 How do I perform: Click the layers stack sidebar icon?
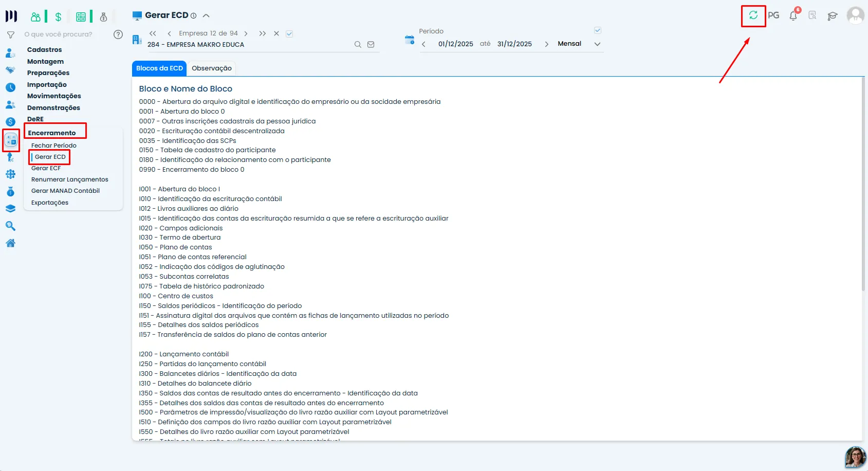[x=10, y=209]
